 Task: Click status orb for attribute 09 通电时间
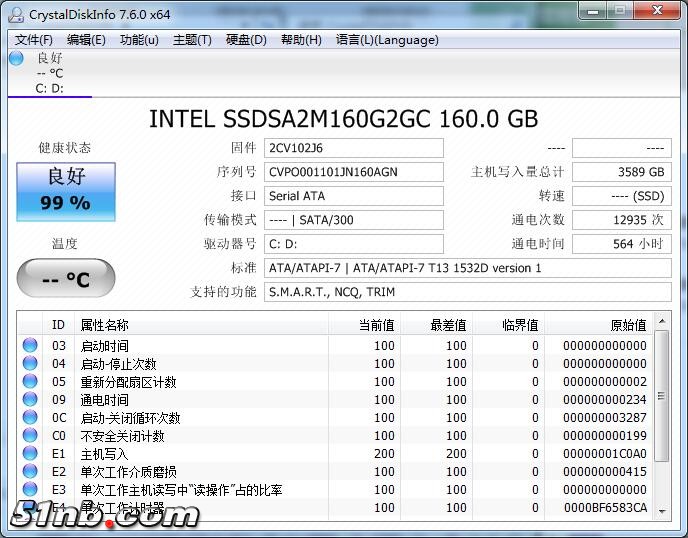pyautogui.click(x=30, y=400)
